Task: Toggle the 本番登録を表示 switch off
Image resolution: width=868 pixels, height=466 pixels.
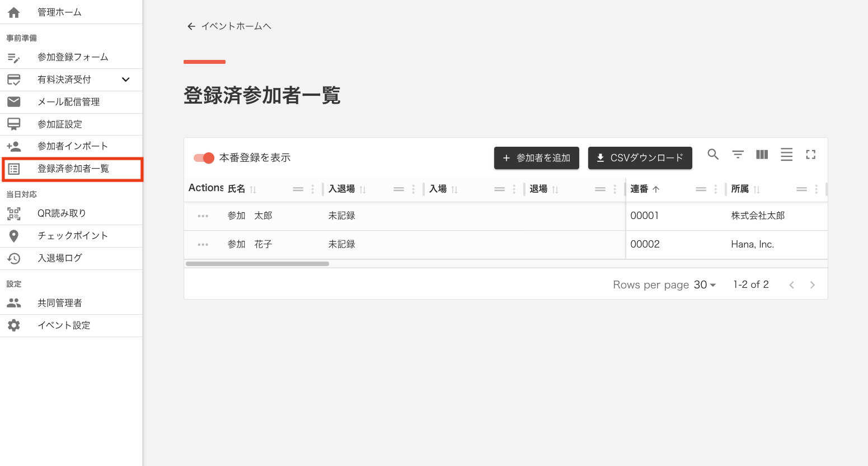Action: [204, 158]
